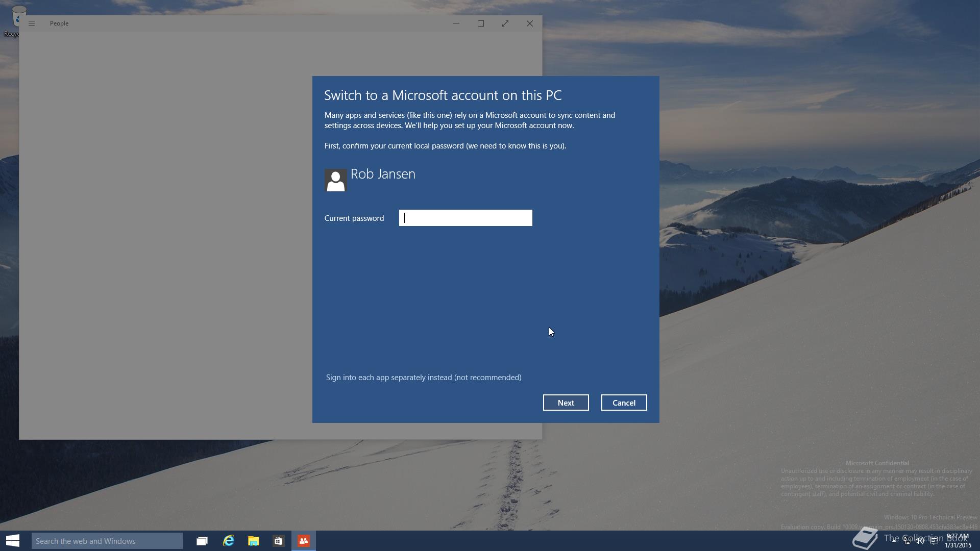Click the taskbar clock and date

click(958, 541)
